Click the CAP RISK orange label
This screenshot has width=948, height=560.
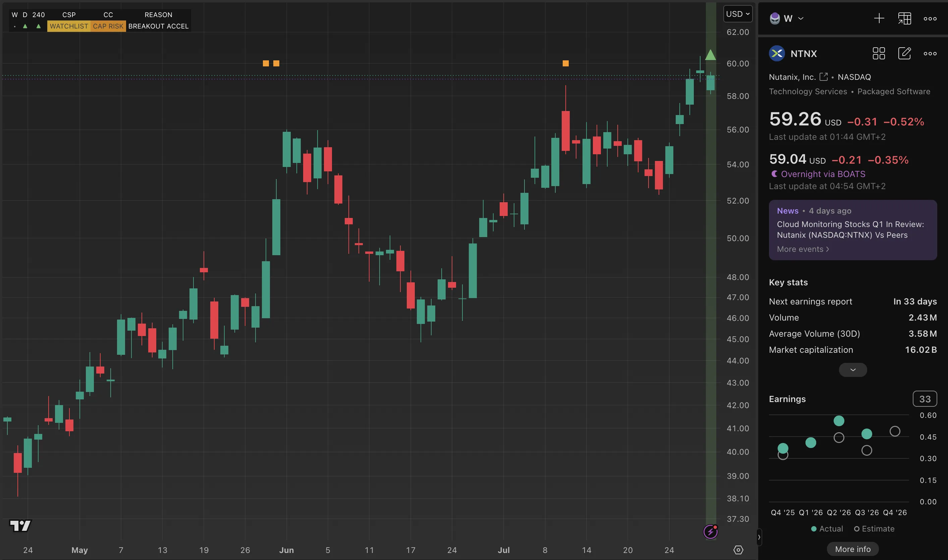[x=108, y=26]
